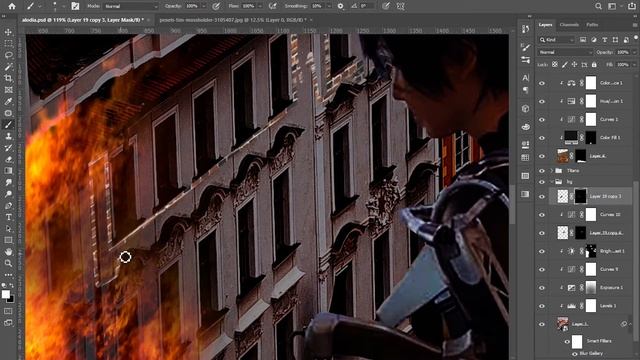Click the layer Opacity value field
The image size is (640, 360).
click(x=622, y=52)
